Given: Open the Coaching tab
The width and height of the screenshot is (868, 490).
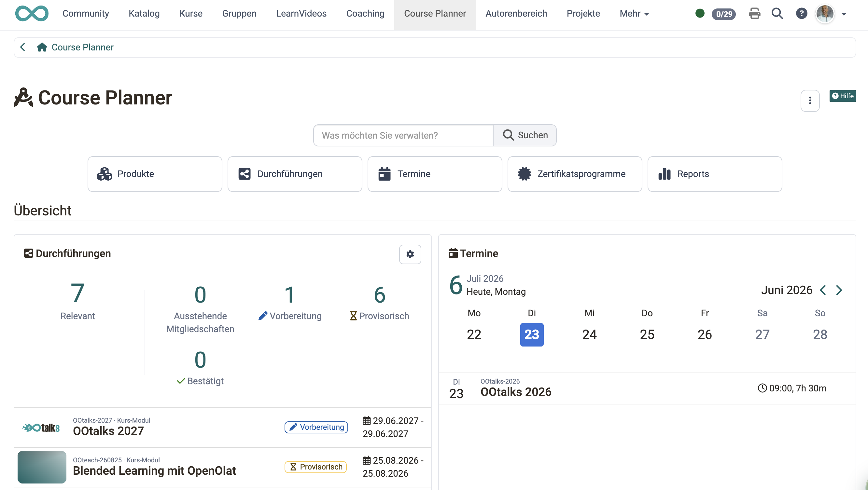Looking at the screenshot, I should (x=365, y=13).
